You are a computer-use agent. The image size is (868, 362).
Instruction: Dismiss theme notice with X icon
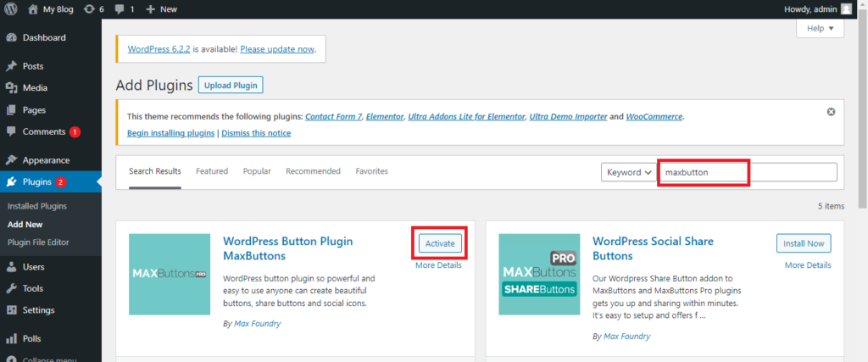831,112
